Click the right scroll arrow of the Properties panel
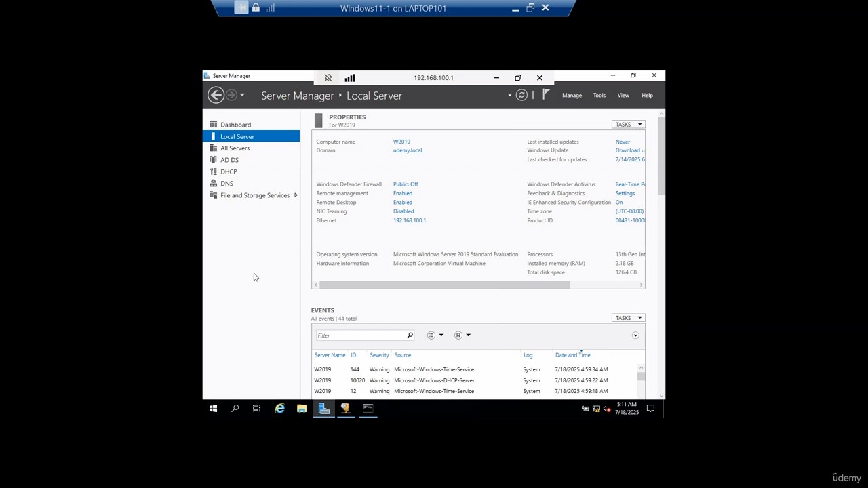Viewport: 868px width, 488px height. pyautogui.click(x=642, y=285)
